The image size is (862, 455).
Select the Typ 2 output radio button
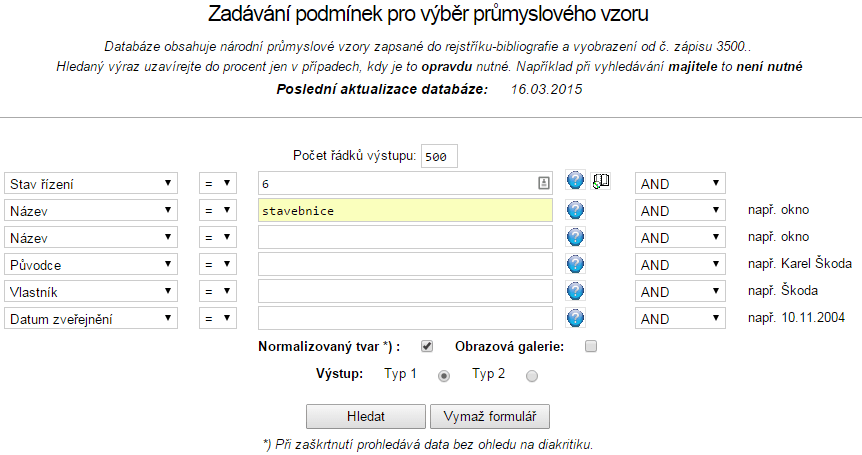tap(531, 376)
